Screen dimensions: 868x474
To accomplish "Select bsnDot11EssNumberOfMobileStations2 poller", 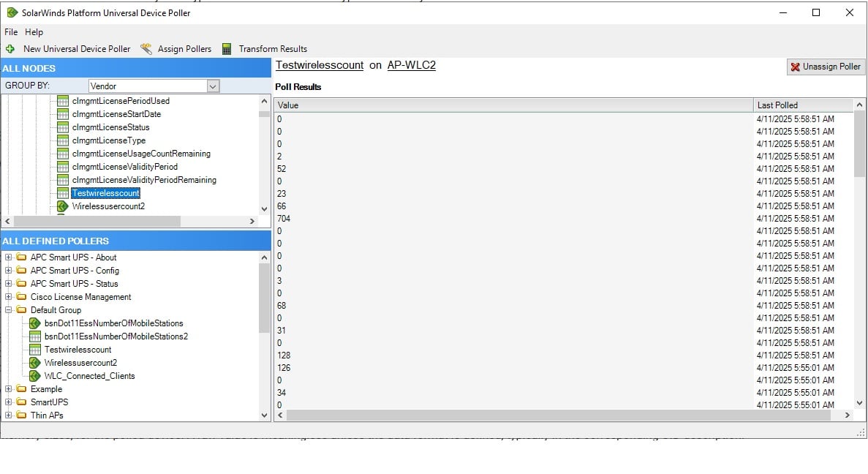I will (116, 336).
